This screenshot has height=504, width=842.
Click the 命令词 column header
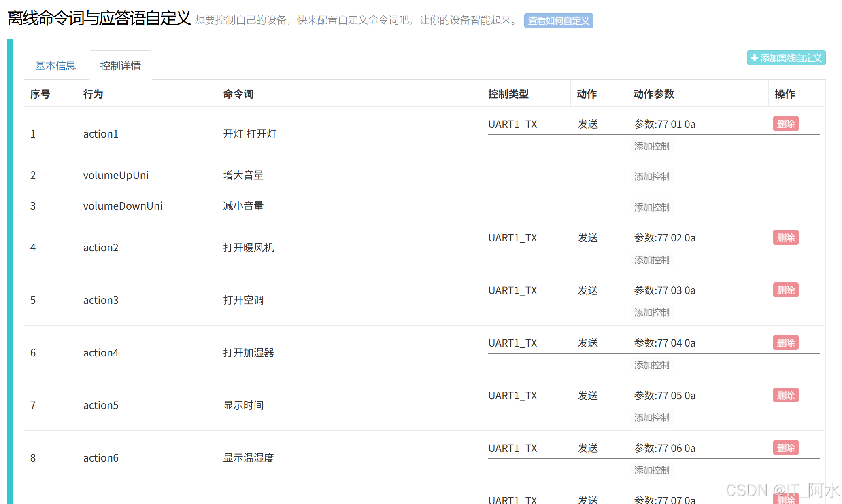click(x=238, y=94)
